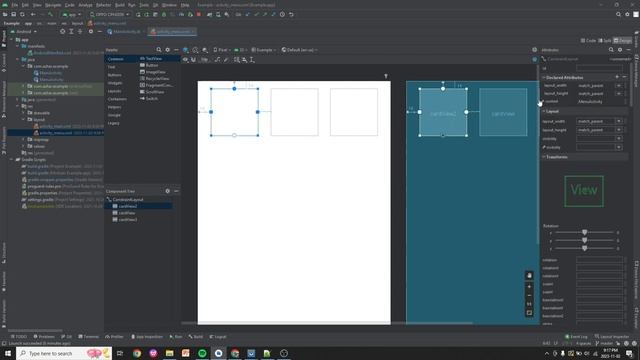Zoom out with the minus icon on design surface
640x360 pixels.
tap(529, 295)
